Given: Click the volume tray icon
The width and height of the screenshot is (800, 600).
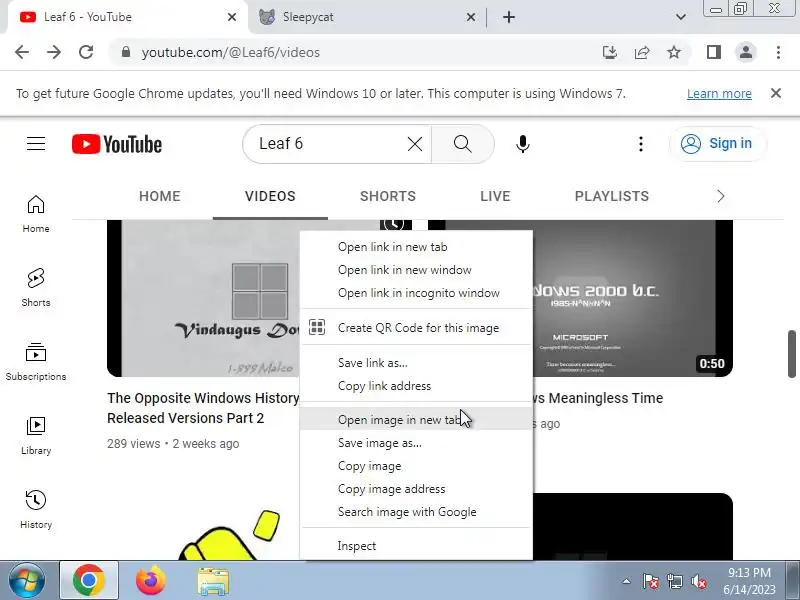Looking at the screenshot, I should pyautogui.click(x=698, y=581).
